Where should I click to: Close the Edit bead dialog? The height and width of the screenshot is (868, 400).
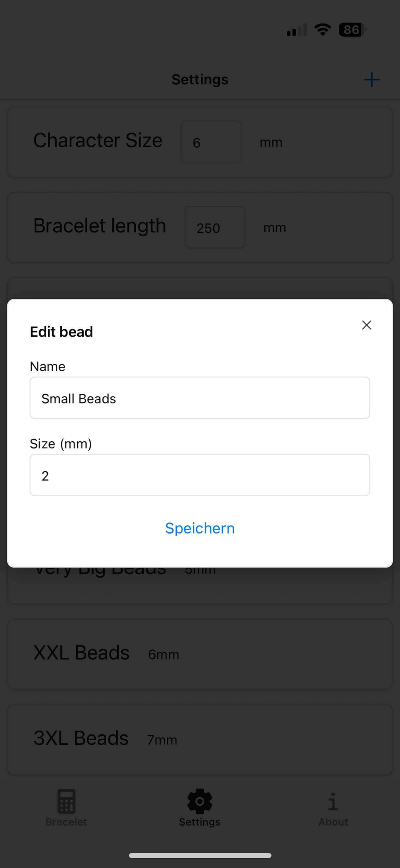[367, 325]
